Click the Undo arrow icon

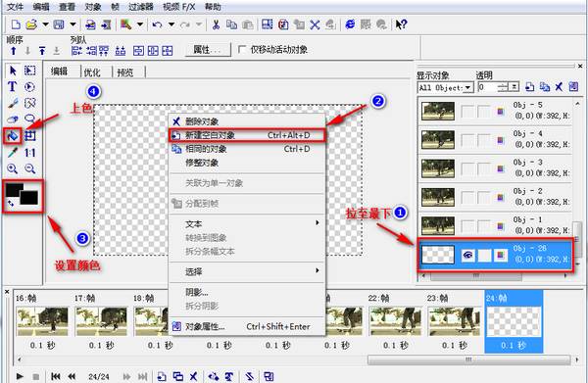coord(157,24)
